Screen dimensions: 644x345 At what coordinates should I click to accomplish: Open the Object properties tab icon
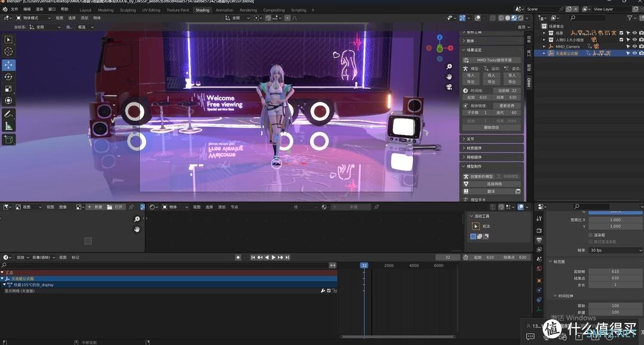pos(539,281)
